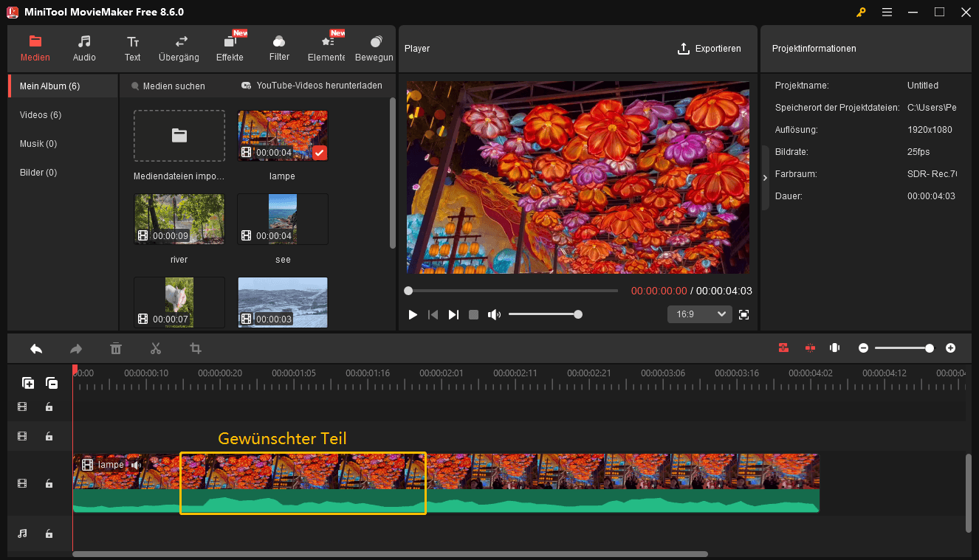Zoom in the timeline with plus icon

tap(950, 348)
